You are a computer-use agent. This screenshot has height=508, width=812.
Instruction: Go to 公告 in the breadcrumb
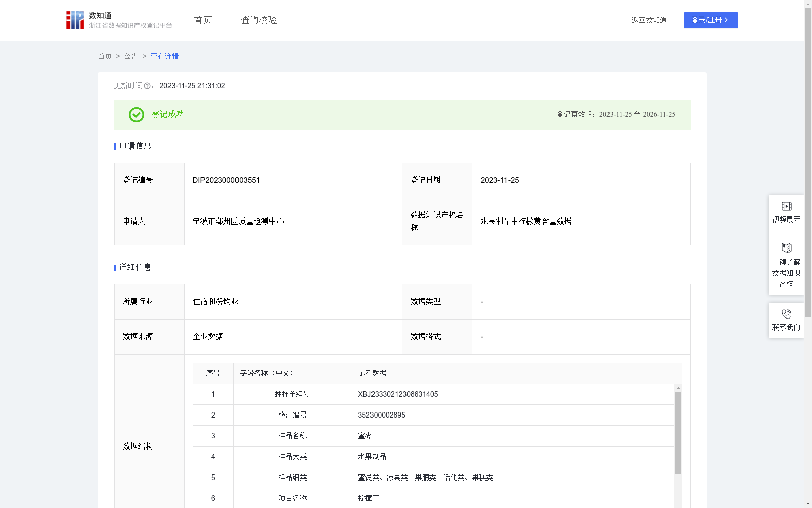pyautogui.click(x=131, y=56)
